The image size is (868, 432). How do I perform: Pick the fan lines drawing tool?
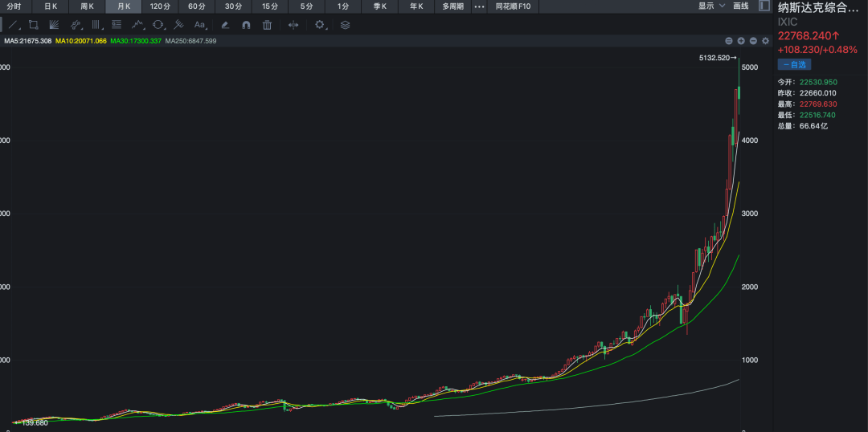pyautogui.click(x=54, y=25)
